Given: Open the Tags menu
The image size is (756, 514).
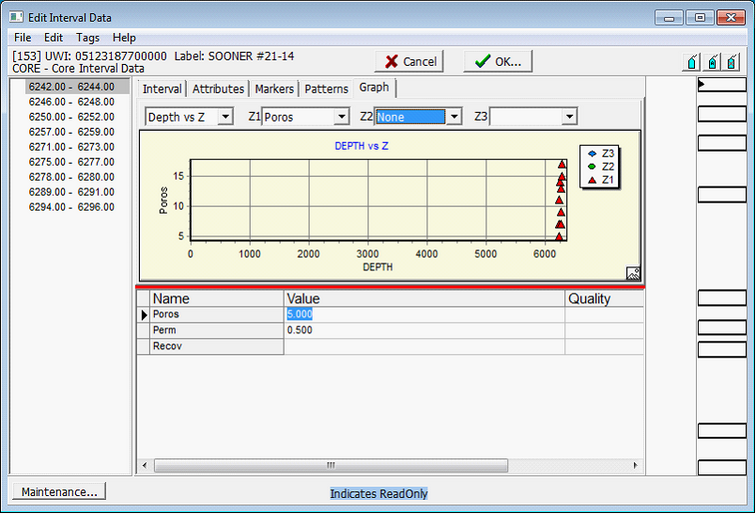Looking at the screenshot, I should 87,37.
